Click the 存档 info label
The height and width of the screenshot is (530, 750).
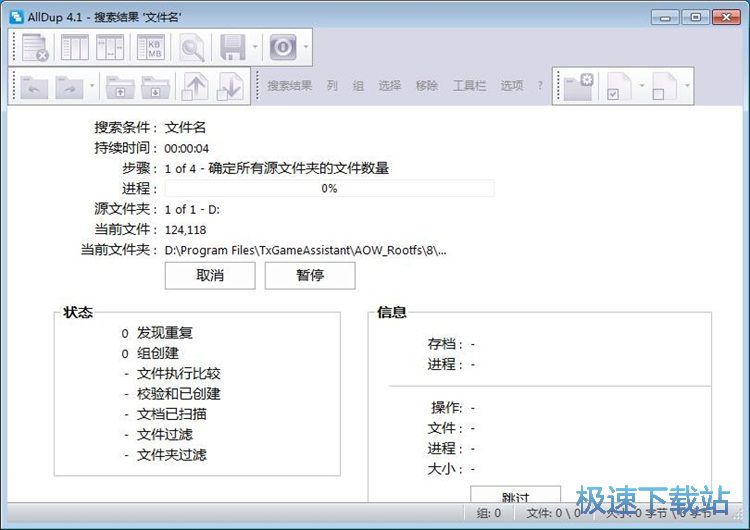[445, 344]
